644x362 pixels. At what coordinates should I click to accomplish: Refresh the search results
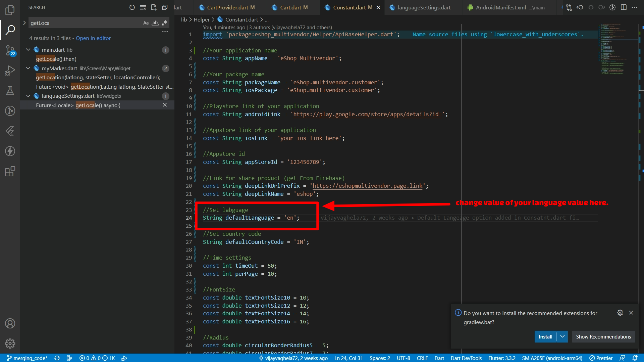[132, 7]
